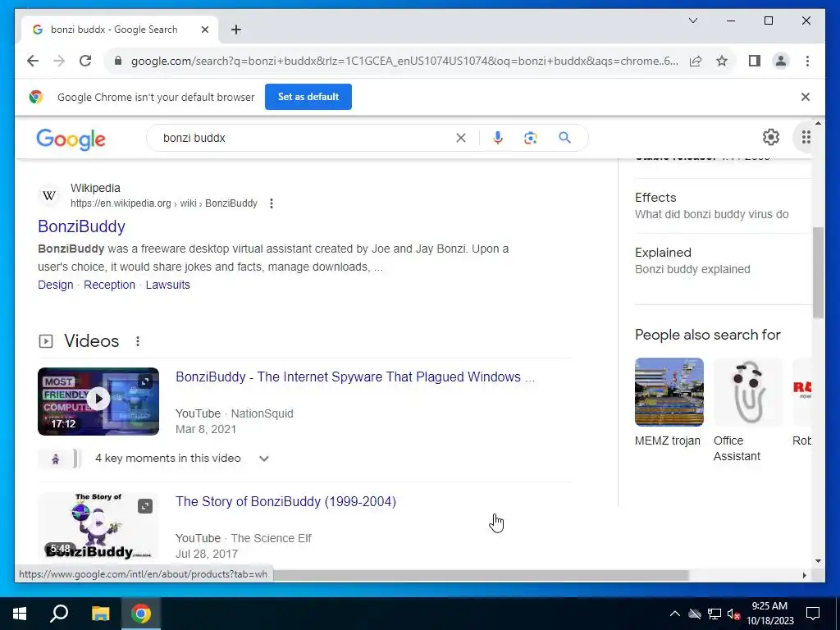Open The Story of BonziBuddy thumbnail

click(x=98, y=527)
